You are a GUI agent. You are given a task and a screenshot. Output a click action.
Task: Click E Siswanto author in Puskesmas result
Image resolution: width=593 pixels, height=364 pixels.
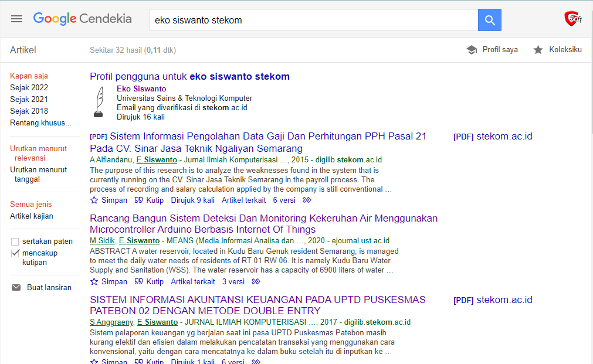tap(157, 322)
